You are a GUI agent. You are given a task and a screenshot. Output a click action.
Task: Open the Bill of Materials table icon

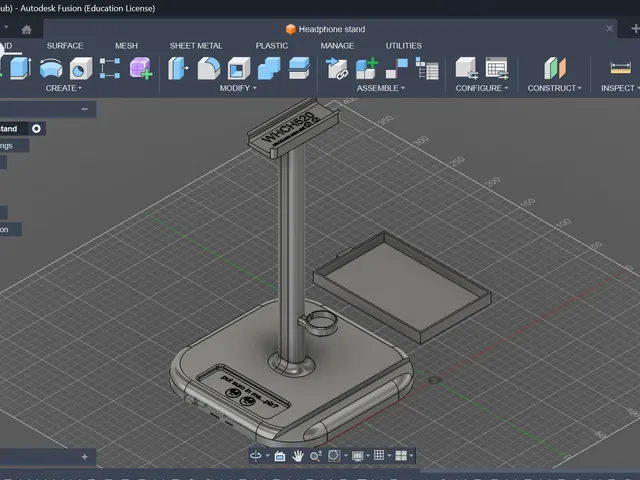click(x=427, y=68)
